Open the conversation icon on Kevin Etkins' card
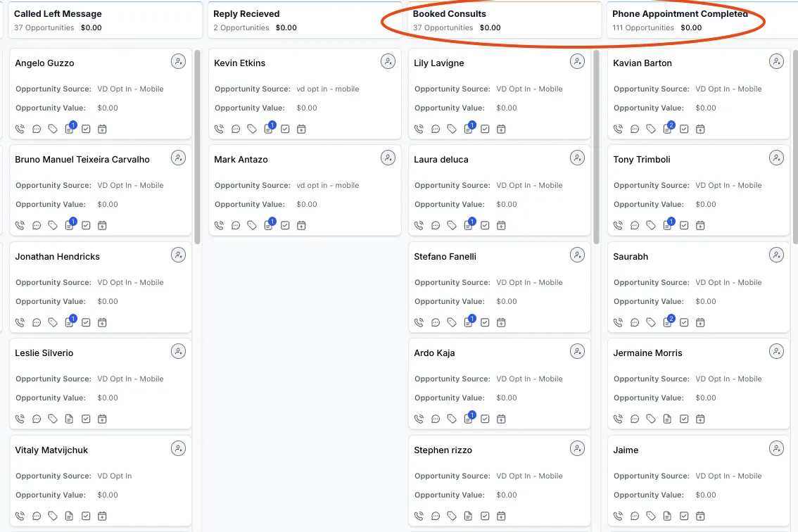Viewport: 798px width, 532px height. pos(236,129)
